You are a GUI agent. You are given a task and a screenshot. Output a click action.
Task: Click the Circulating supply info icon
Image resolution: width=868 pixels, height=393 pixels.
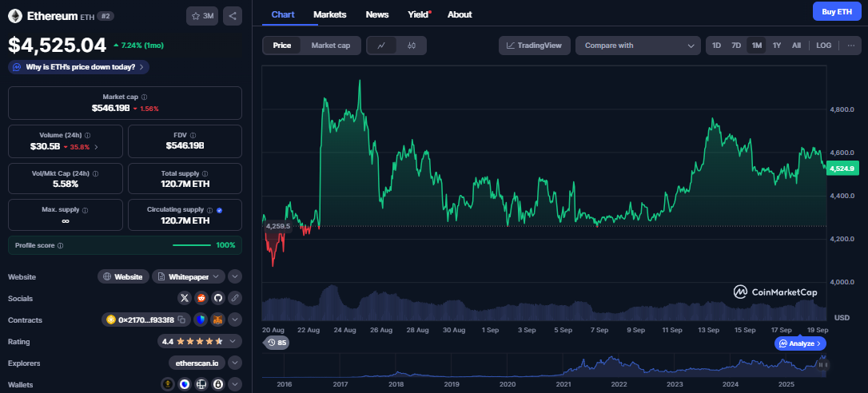pyautogui.click(x=209, y=210)
